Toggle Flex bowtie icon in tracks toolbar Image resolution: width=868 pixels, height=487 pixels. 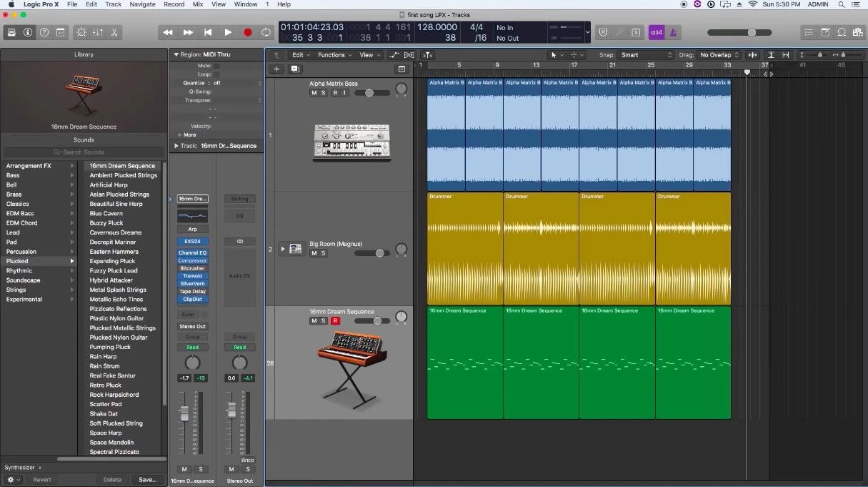pos(409,55)
